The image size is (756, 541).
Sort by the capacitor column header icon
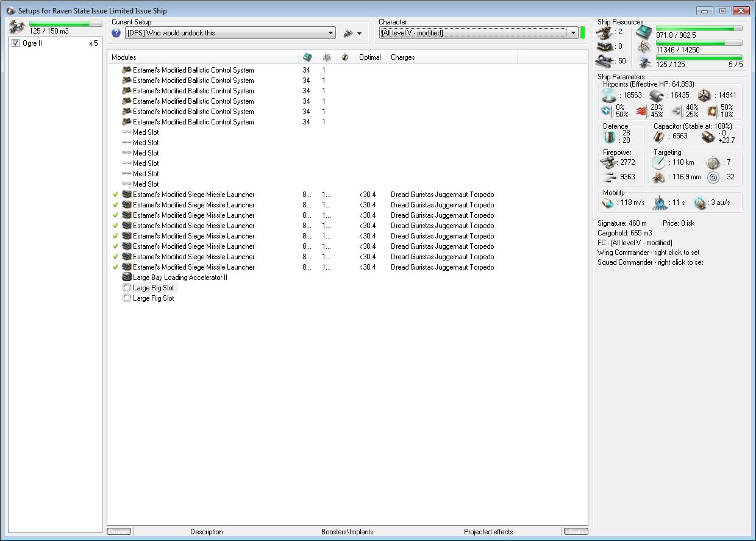pos(345,57)
